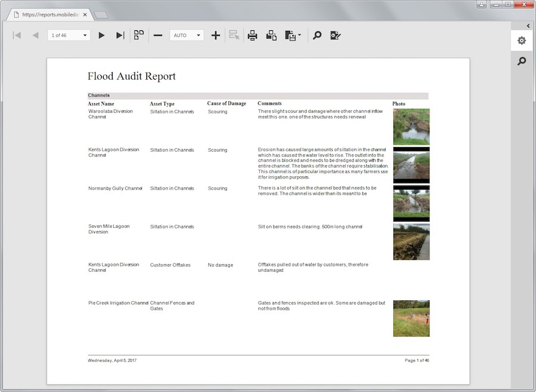Minimize the browser window

pos(496,4)
